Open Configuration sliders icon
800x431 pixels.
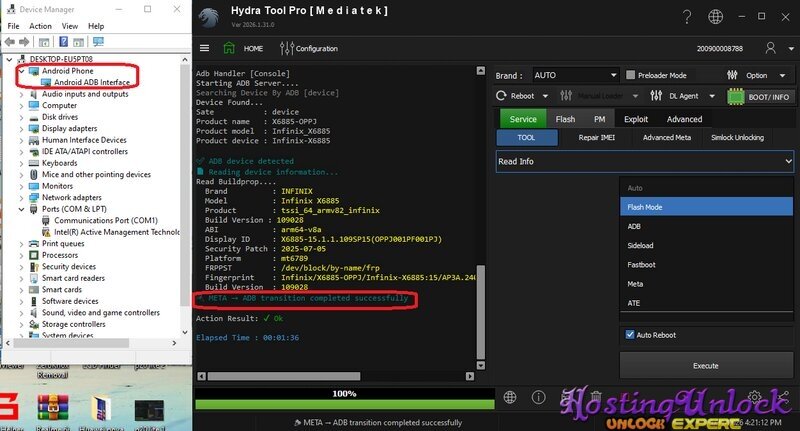(x=287, y=48)
